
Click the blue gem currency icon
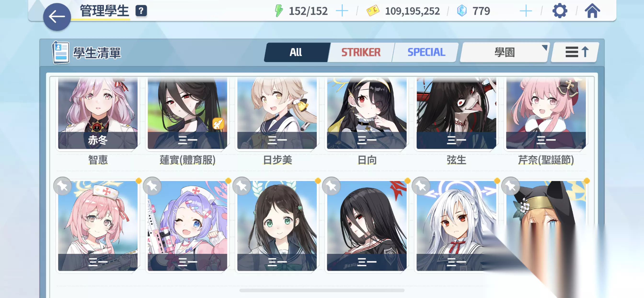click(462, 11)
